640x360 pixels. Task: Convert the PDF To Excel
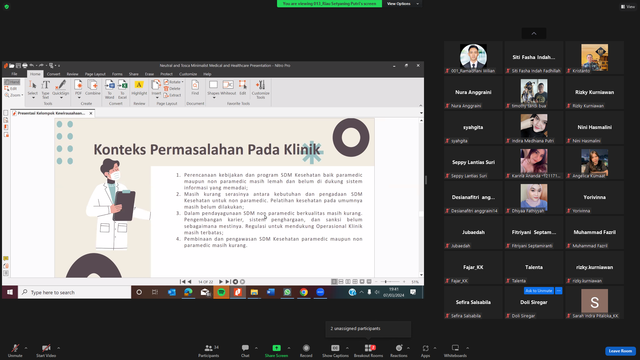122,89
